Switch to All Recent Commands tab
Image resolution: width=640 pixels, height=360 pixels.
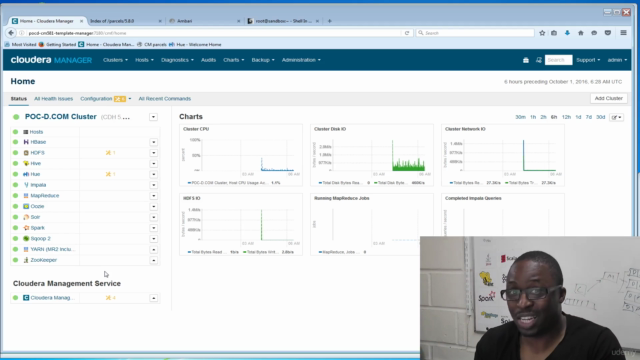164,99
